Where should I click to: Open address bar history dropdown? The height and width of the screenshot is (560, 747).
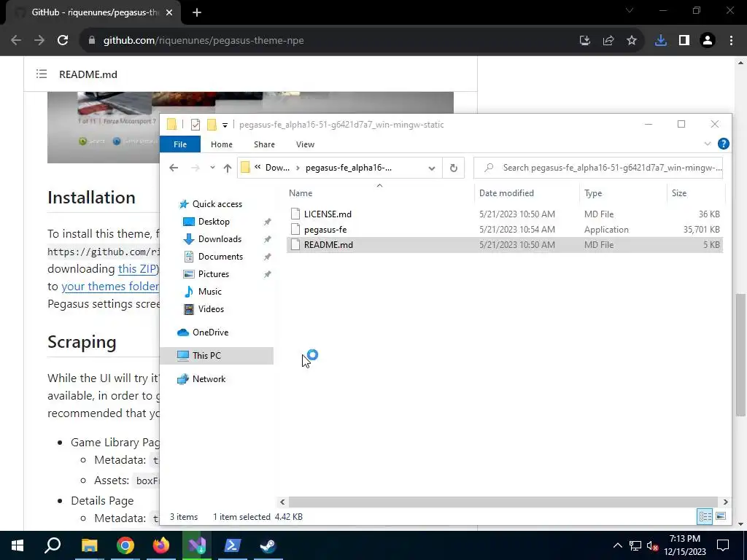tap(432, 168)
